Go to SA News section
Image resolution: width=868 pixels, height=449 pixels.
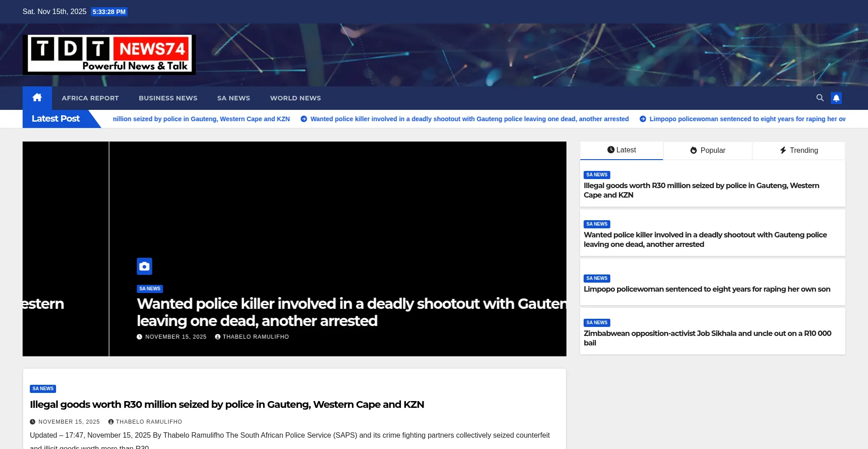point(233,98)
